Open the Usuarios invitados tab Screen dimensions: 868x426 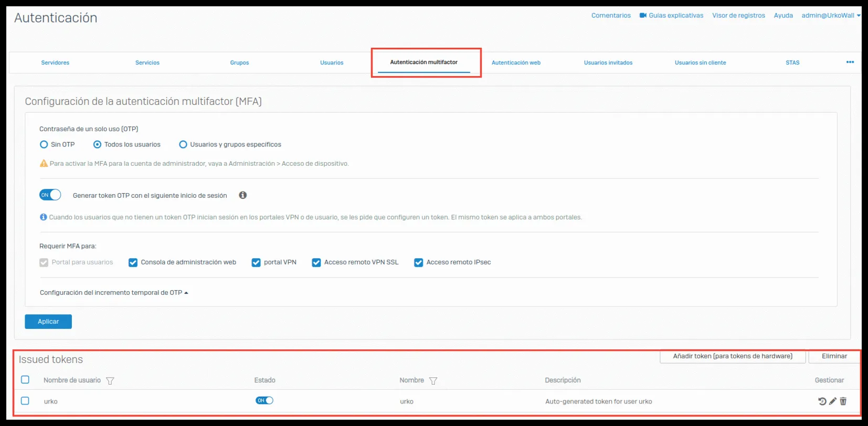point(608,62)
